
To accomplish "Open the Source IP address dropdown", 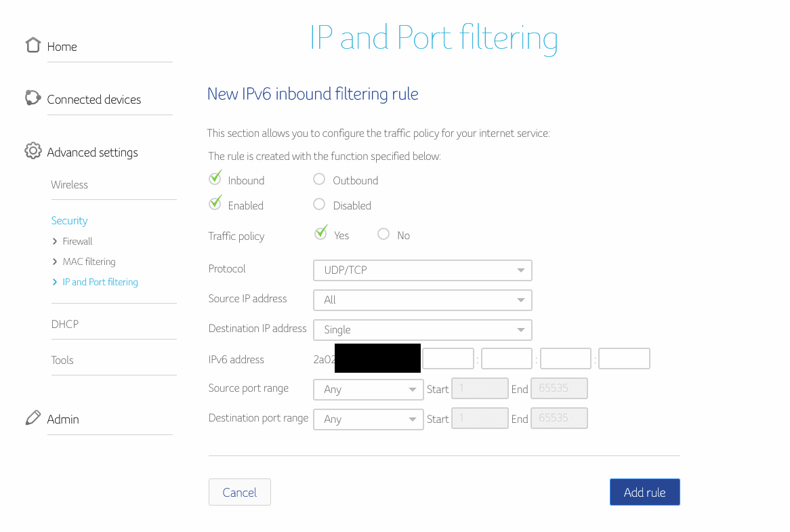I will [422, 300].
